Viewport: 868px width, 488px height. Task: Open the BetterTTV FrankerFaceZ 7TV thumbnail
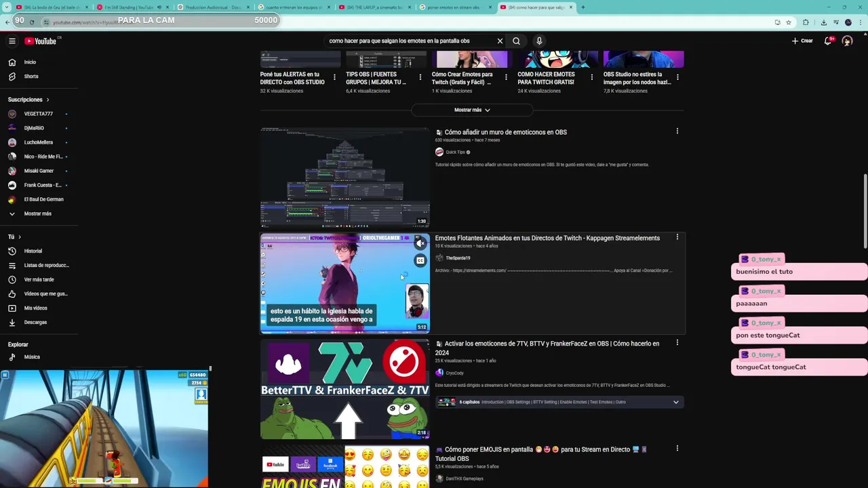point(344,389)
